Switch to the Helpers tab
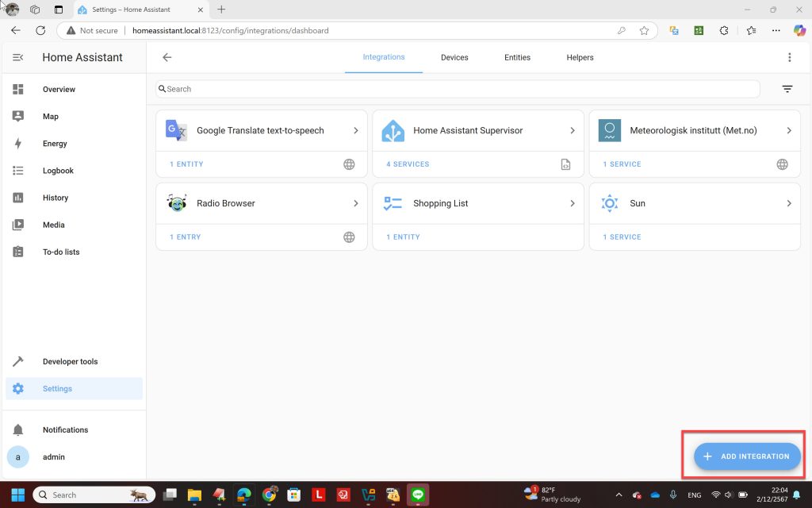812x508 pixels. [580, 57]
